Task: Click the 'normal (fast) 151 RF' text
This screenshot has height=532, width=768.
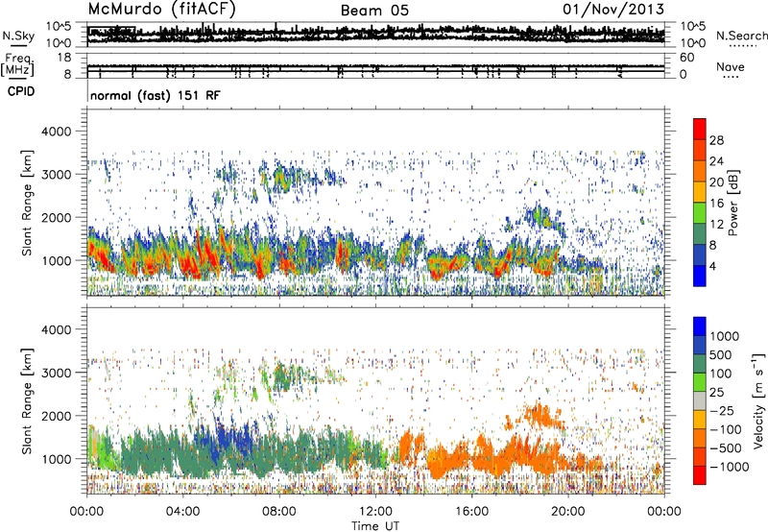Action: (x=156, y=95)
